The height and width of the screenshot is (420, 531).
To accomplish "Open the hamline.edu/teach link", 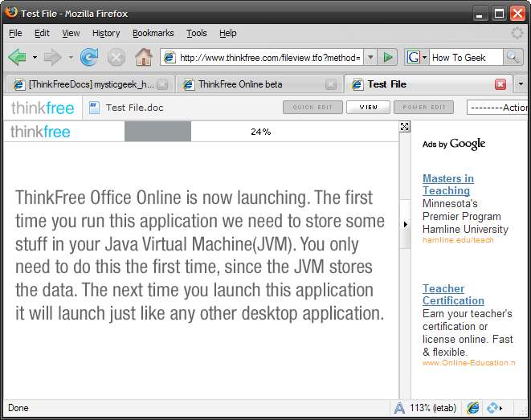I will (x=458, y=240).
